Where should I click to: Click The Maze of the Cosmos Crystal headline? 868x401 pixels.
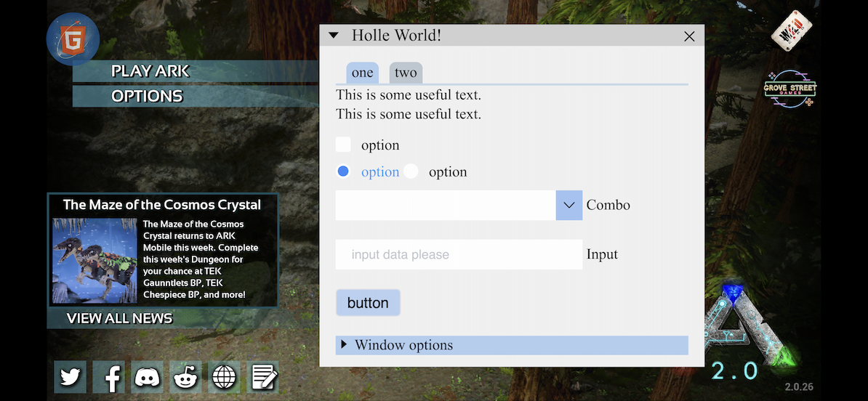(x=162, y=205)
